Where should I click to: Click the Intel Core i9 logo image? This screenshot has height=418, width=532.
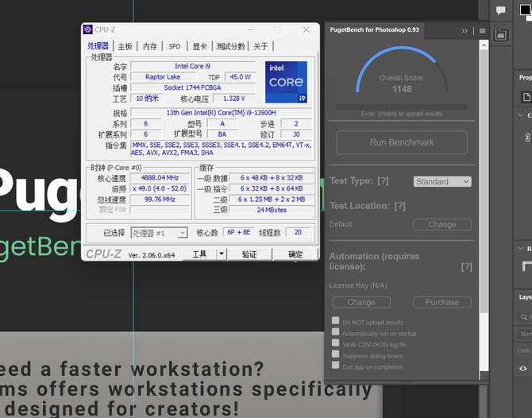pyautogui.click(x=286, y=82)
